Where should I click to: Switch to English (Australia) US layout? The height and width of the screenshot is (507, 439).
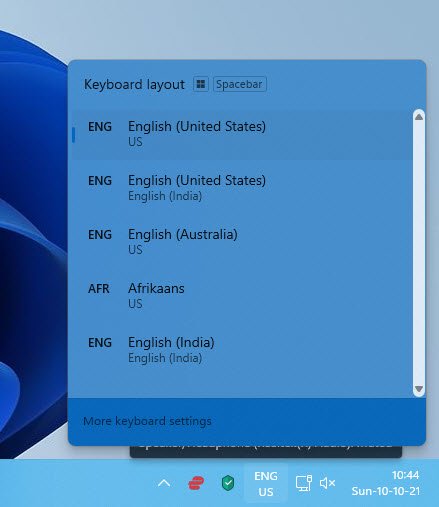(242, 242)
